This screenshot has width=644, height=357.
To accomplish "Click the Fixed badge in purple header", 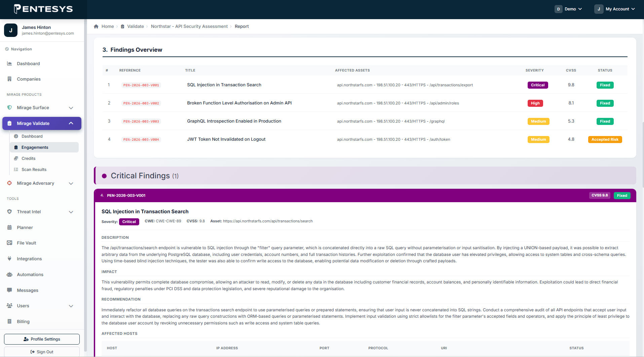I will (x=622, y=195).
